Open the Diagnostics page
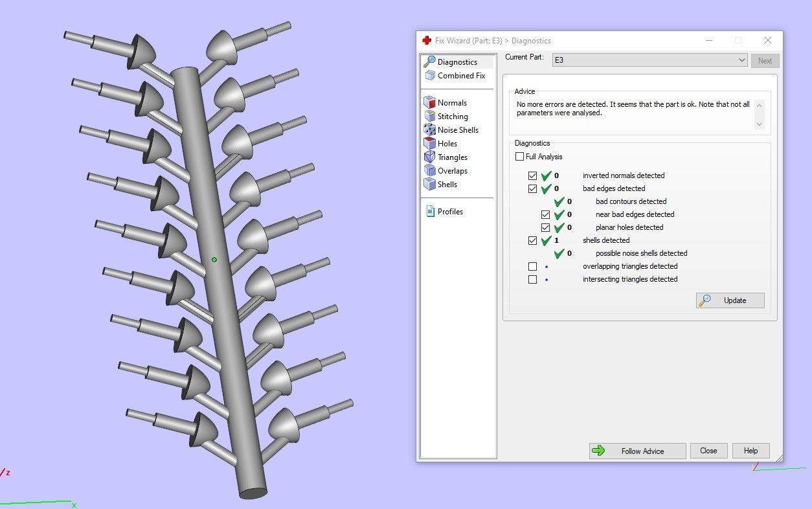This screenshot has height=509, width=812. (x=458, y=62)
